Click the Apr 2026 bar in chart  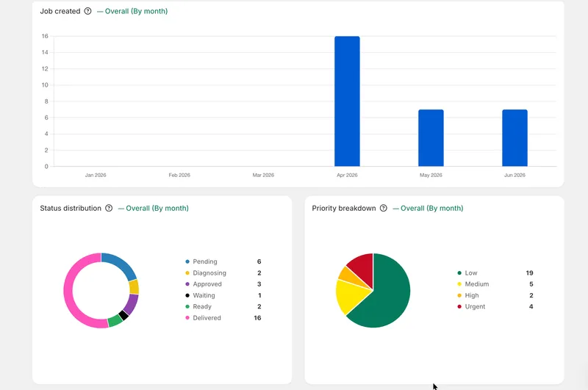(x=347, y=101)
